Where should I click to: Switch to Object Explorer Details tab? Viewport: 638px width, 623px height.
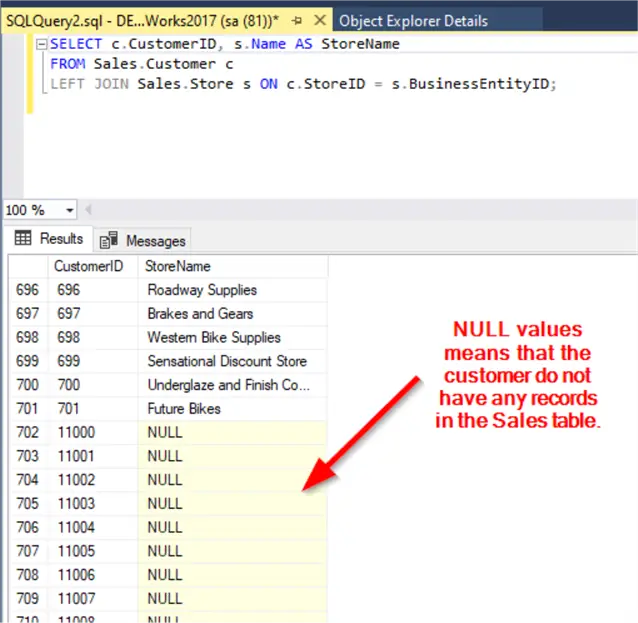tap(413, 21)
